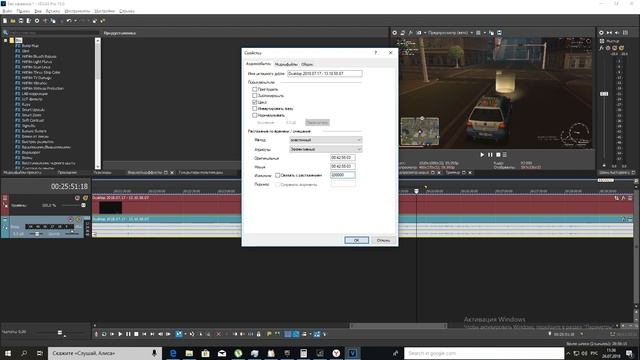Switch to the Медиафайлы tab in the dialog

point(286,64)
